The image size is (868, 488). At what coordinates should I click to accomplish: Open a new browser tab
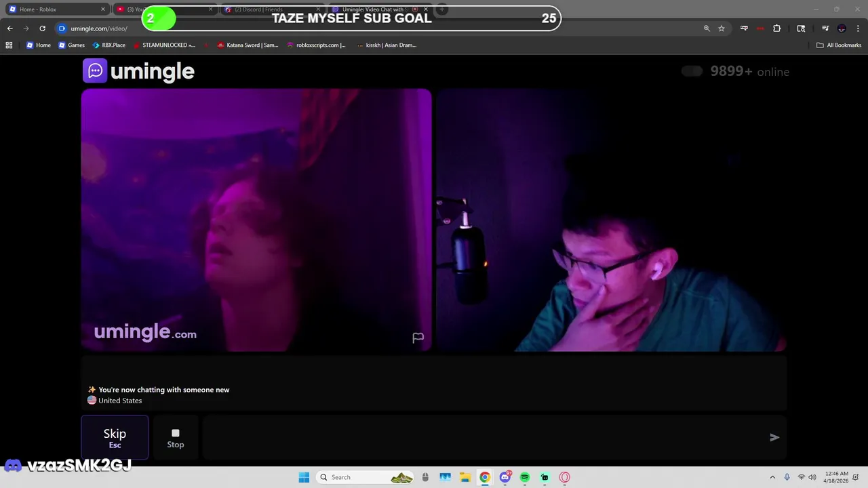pyautogui.click(x=442, y=9)
